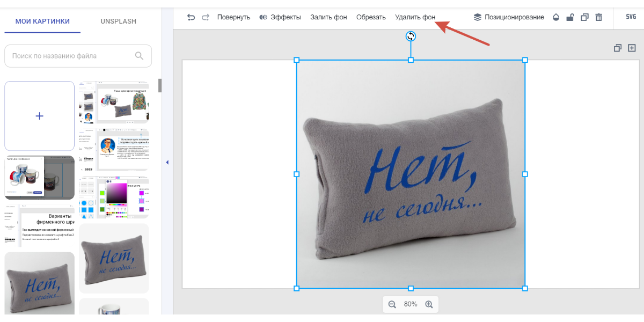Copy the page using the canvas duplicate icon
This screenshot has width=644, height=322.
(618, 48)
